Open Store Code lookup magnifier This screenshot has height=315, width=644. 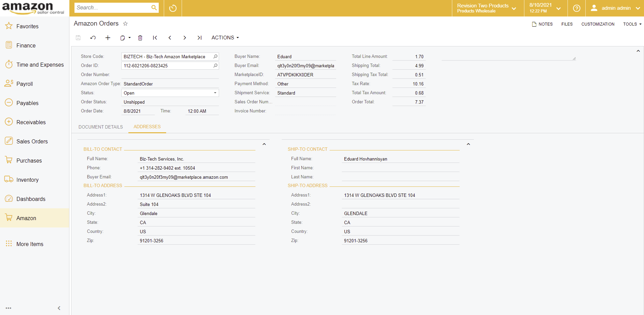click(x=215, y=57)
